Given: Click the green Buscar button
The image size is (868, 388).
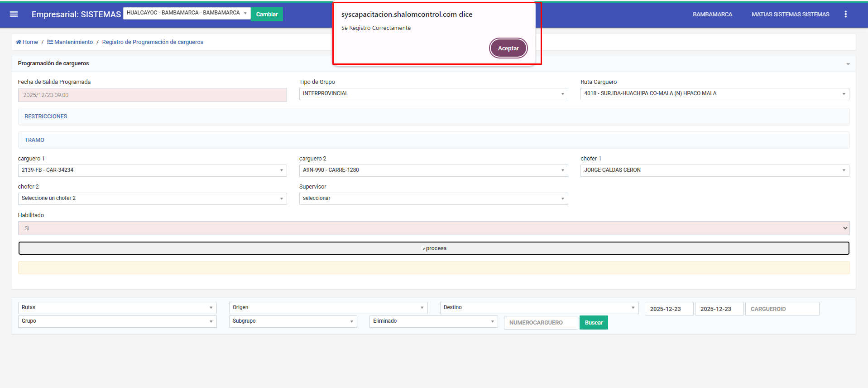Looking at the screenshot, I should (593, 323).
